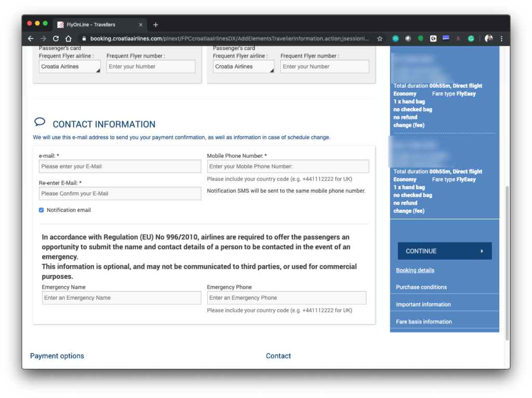Open a new browser tab
Viewport: 532px width, 398px height.
[155, 24]
